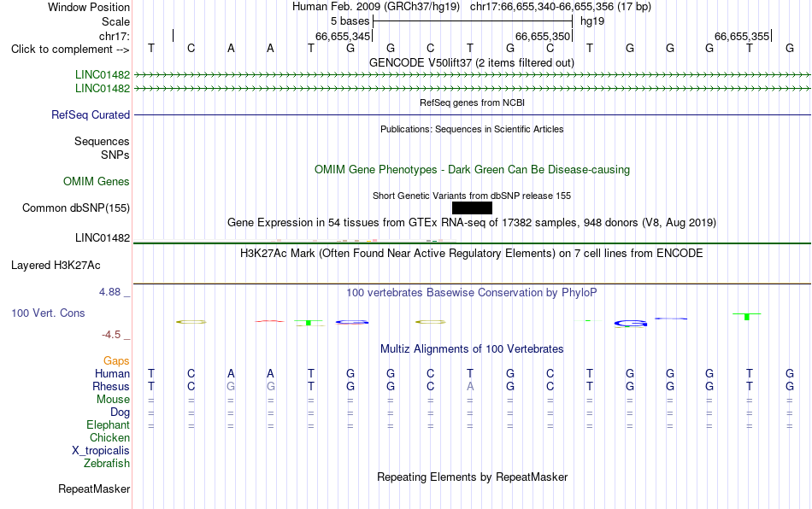Click the RepeatMasker label
The image size is (812, 509).
click(94, 489)
